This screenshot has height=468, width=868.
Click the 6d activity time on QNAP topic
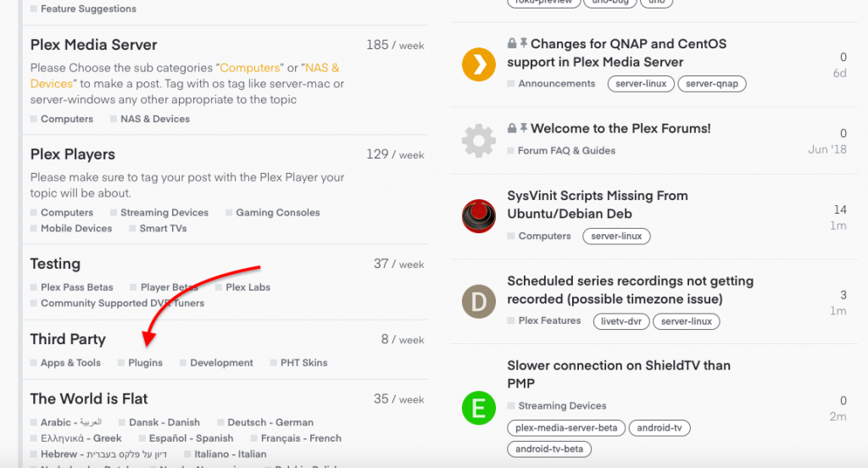[x=840, y=73]
